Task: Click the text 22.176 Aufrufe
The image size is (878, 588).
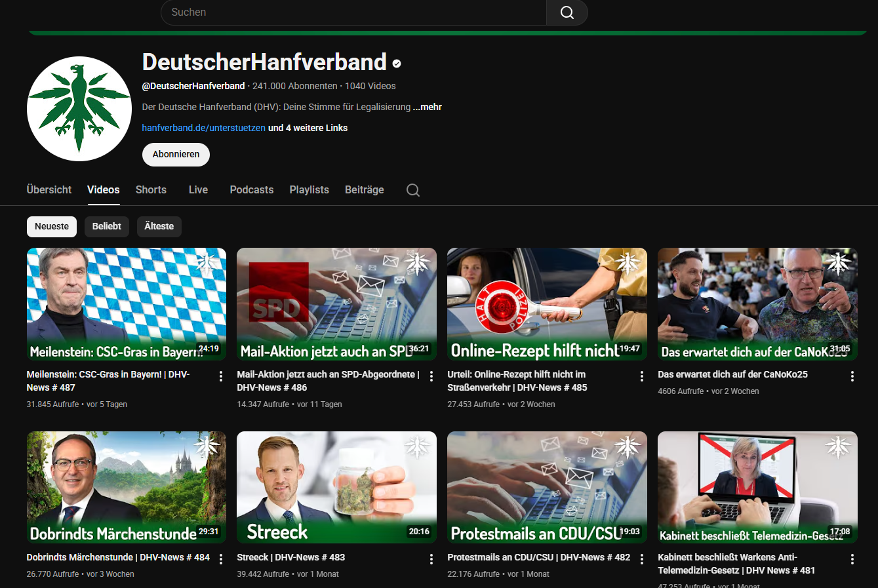Action: [473, 574]
